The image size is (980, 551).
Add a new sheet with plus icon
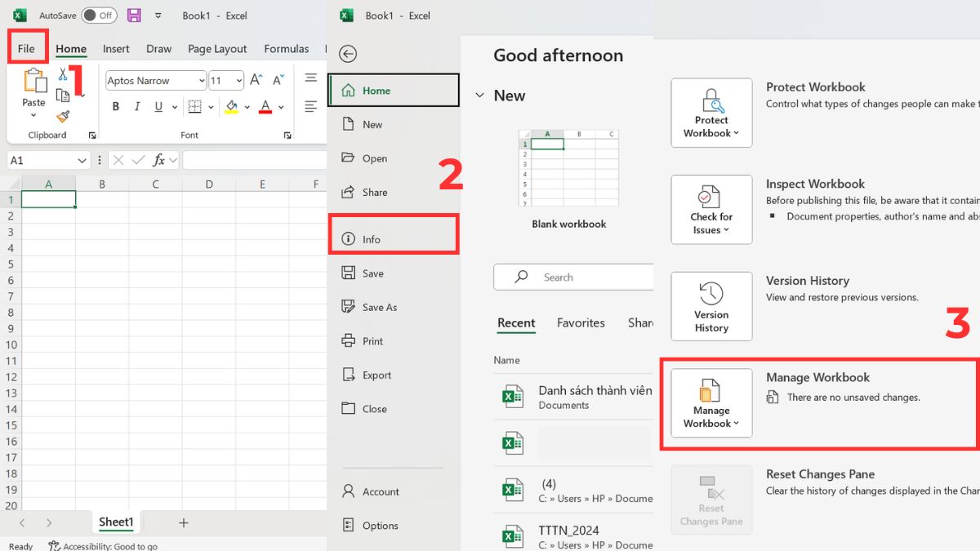point(184,522)
